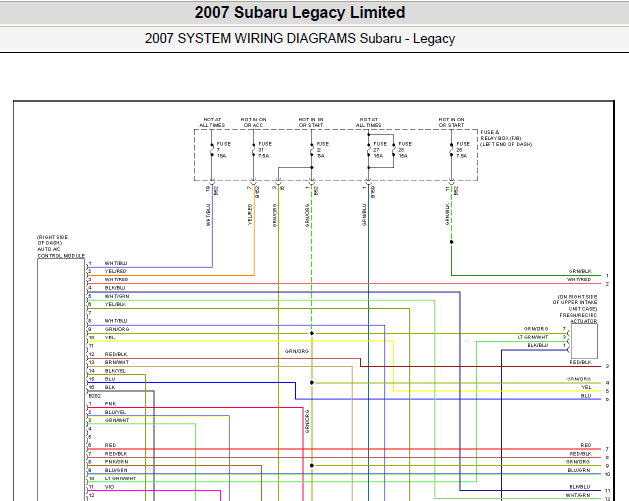Click the B282 connector label
The image size is (629, 501).
point(94,396)
